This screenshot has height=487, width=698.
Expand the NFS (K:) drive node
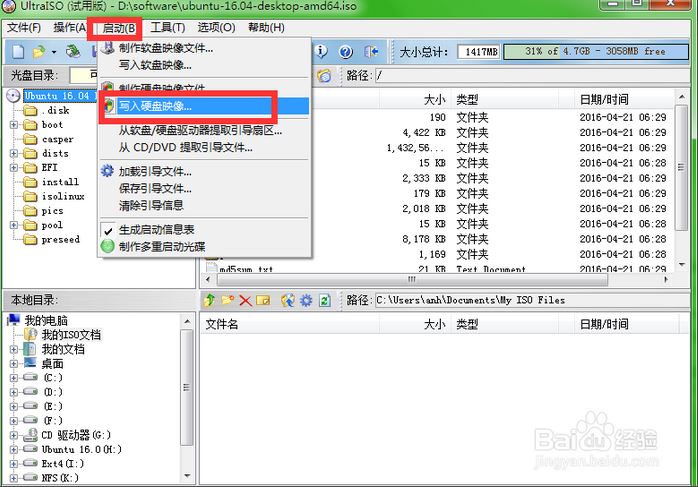(x=14, y=478)
